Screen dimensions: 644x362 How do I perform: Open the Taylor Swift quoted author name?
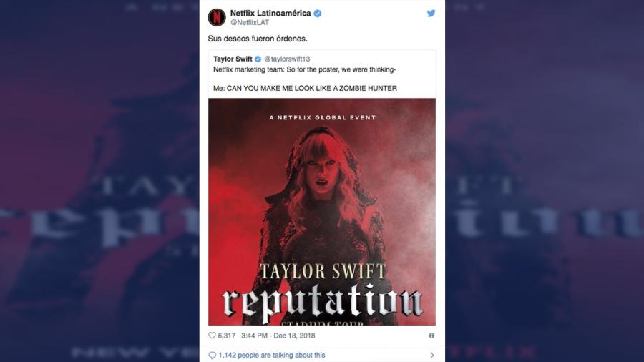[x=233, y=59]
